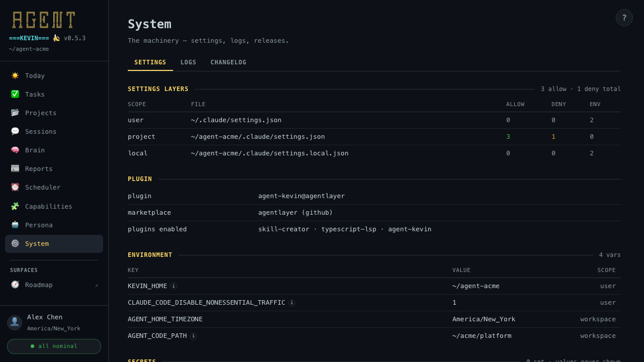The image size is (644, 362).
Task: Click the gear System icon
Action: pos(15,243)
